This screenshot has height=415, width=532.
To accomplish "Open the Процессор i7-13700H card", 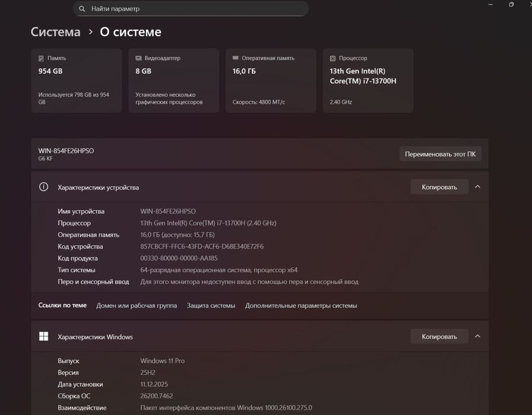I will tap(368, 80).
